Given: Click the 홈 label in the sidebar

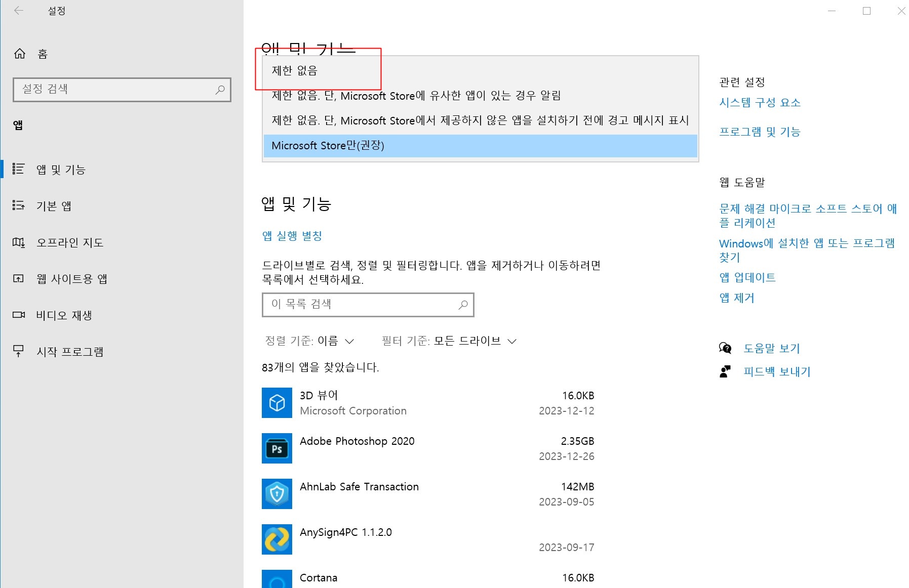Looking at the screenshot, I should point(43,54).
